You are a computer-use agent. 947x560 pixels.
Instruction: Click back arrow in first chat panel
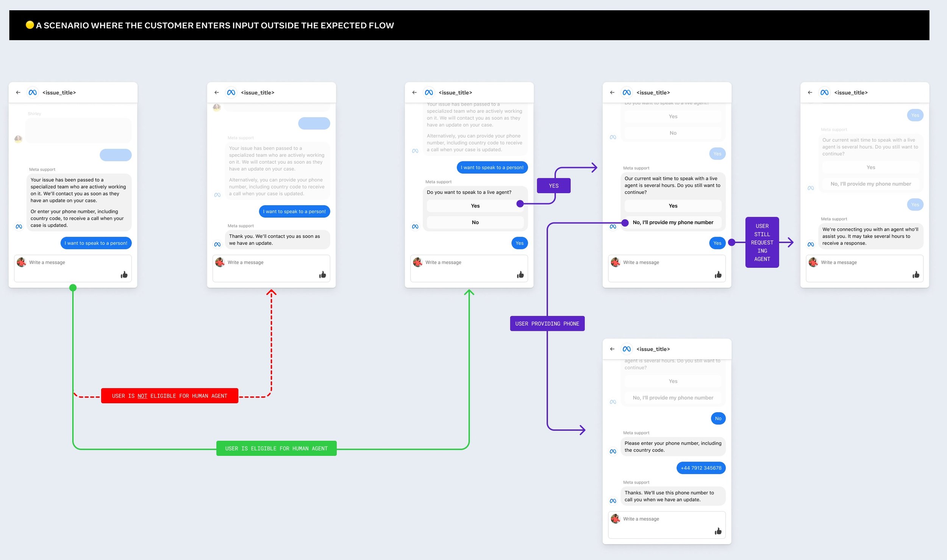tap(18, 92)
